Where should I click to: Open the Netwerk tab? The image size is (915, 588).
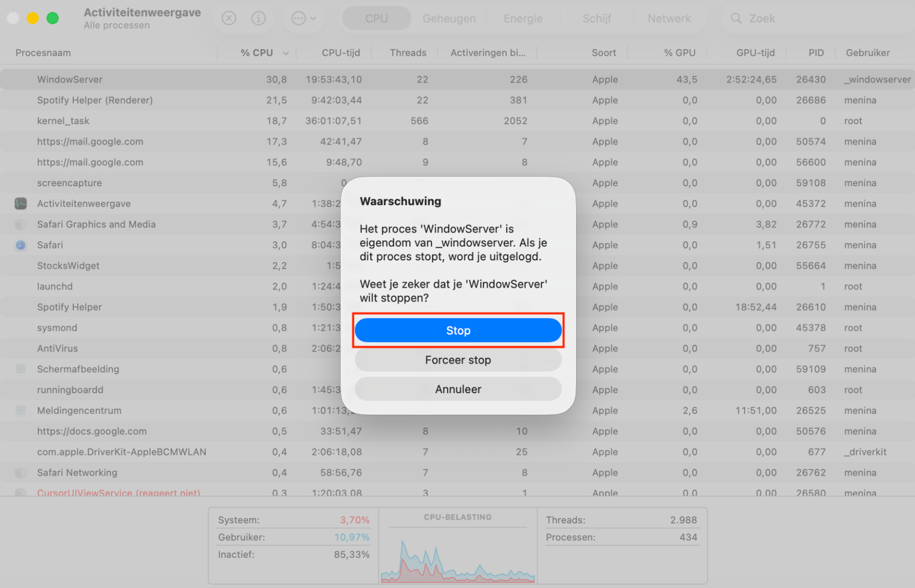tap(669, 18)
